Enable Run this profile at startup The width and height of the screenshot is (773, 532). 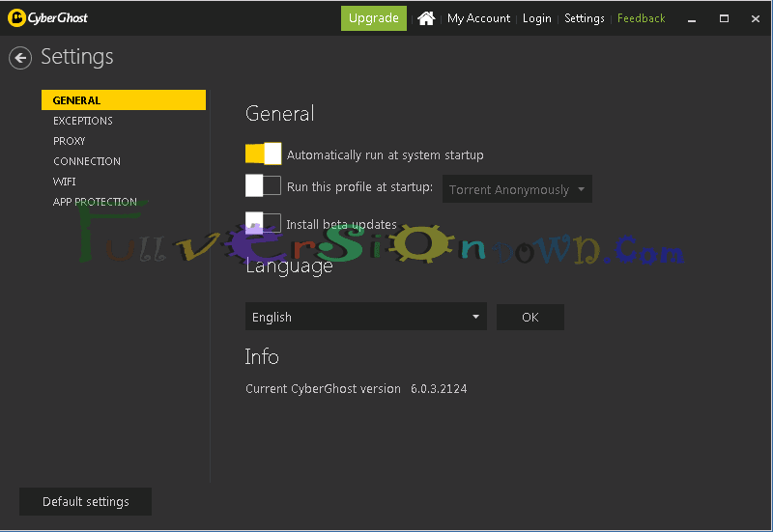coord(263,185)
